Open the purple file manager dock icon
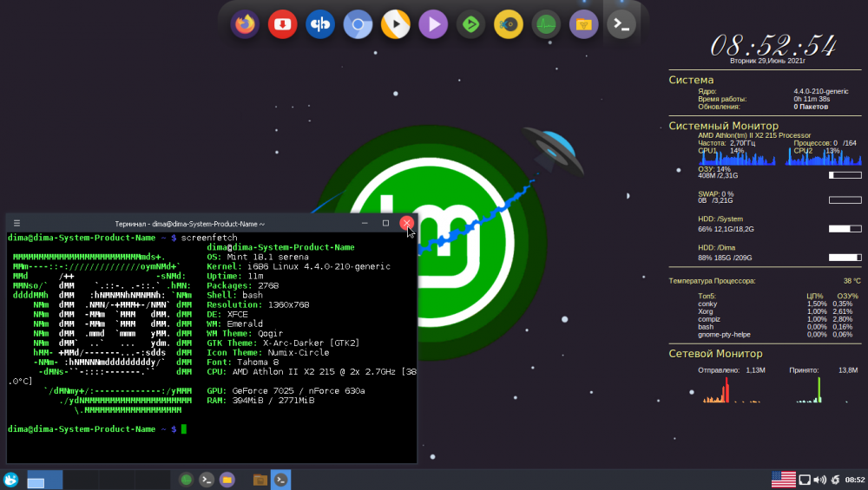Screen dimensions: 868x490 [583, 24]
